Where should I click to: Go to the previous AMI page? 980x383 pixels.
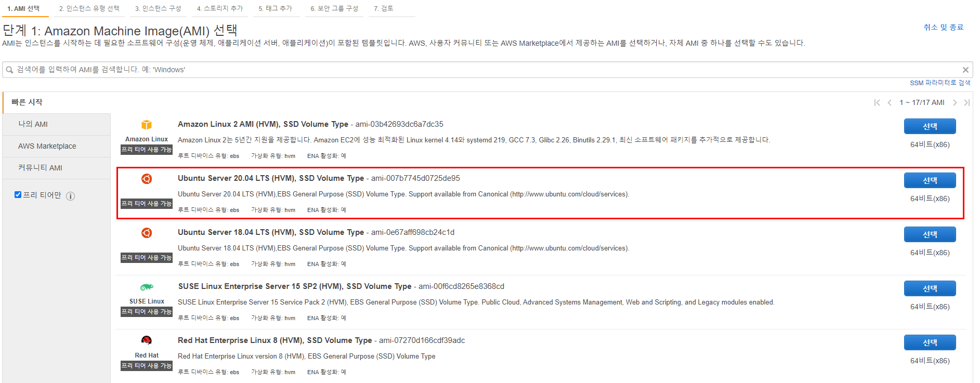tap(890, 102)
